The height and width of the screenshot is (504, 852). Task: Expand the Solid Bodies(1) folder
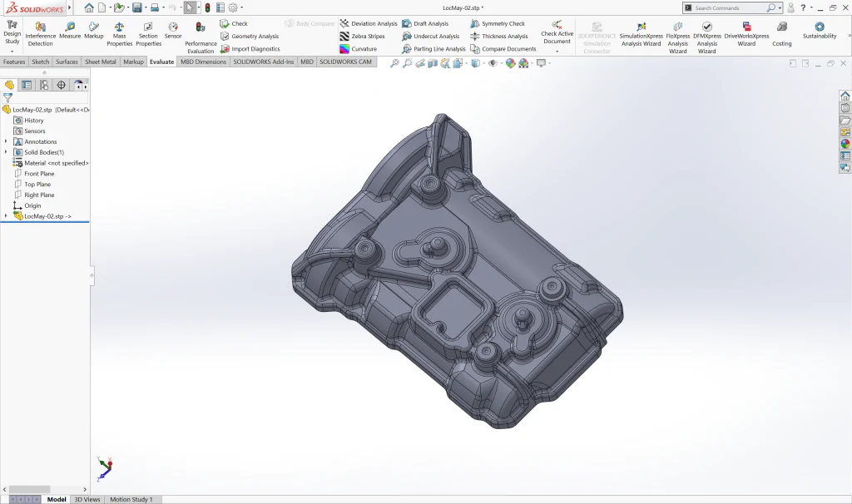tap(6, 152)
